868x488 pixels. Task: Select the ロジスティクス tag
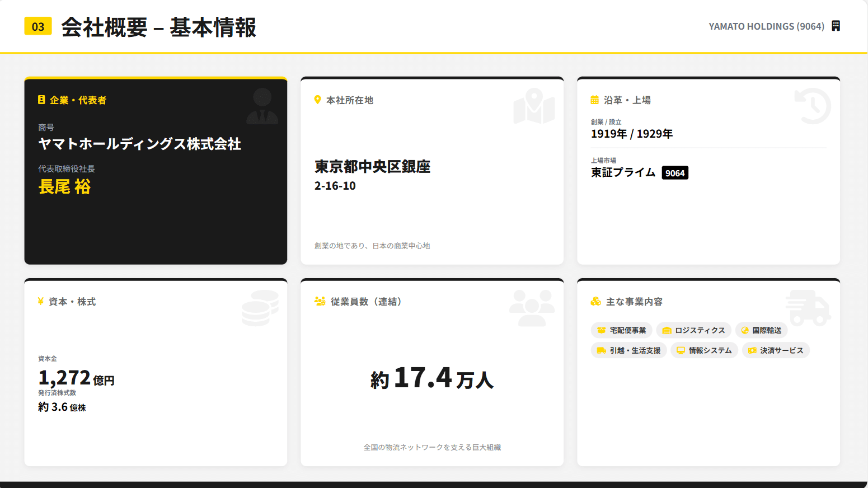[x=693, y=330]
